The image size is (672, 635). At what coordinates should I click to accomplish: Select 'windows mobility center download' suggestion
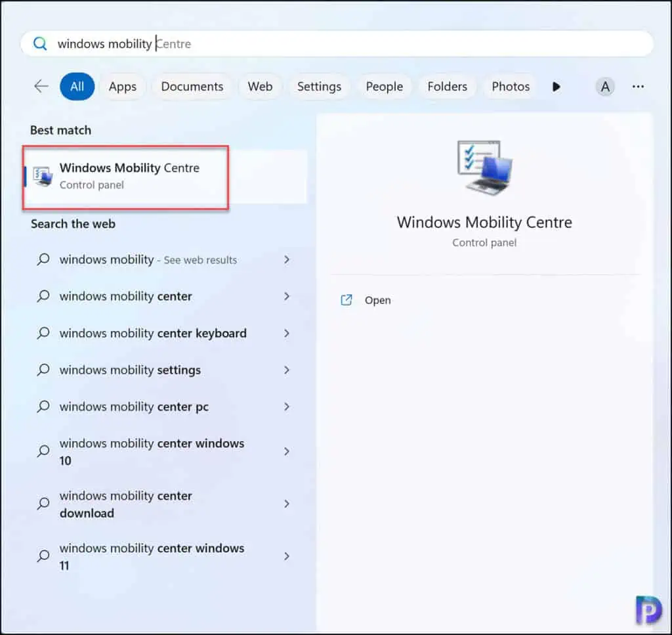pos(165,504)
